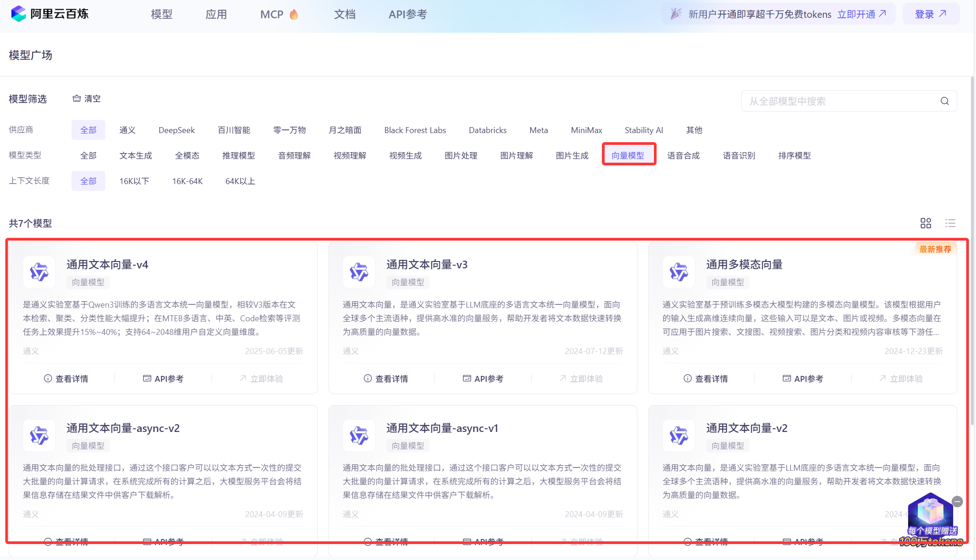Click 清空 to reset filters
The image size is (976, 560).
point(87,98)
